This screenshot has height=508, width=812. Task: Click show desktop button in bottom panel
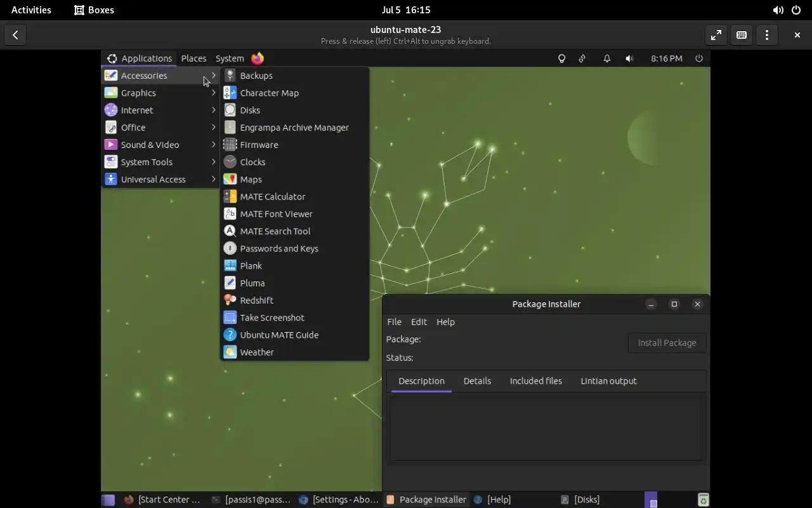pos(108,500)
